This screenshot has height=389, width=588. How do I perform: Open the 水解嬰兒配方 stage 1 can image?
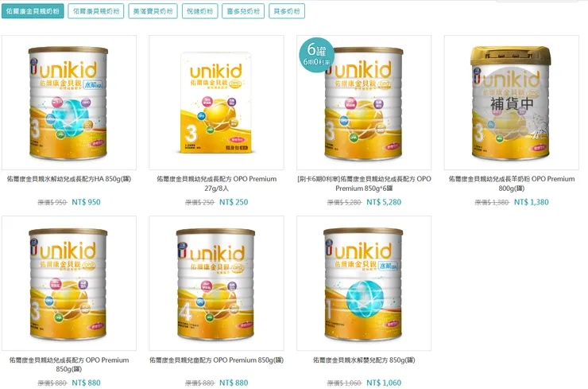[364, 283]
